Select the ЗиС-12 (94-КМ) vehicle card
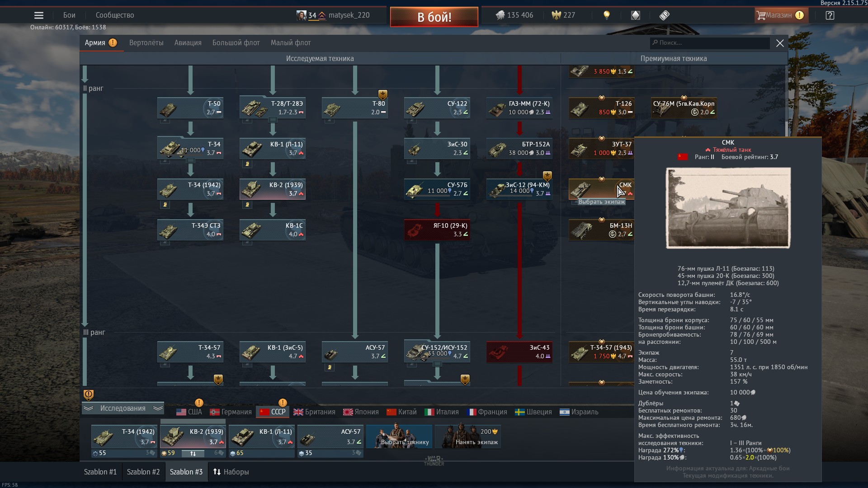 [519, 189]
